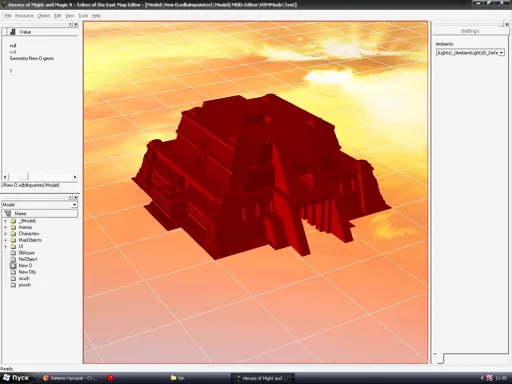Select the NeObject file in tree
512x384 pixels.
pos(28,259)
